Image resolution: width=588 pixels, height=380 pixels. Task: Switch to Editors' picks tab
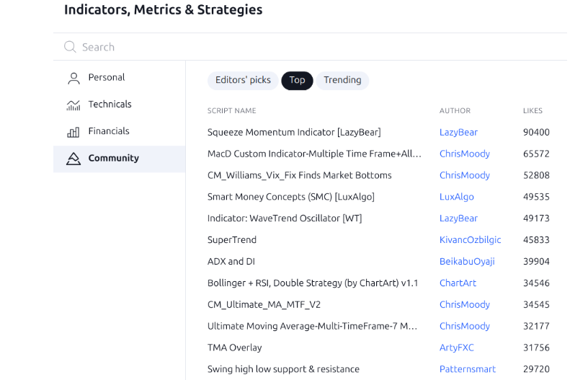(x=243, y=80)
